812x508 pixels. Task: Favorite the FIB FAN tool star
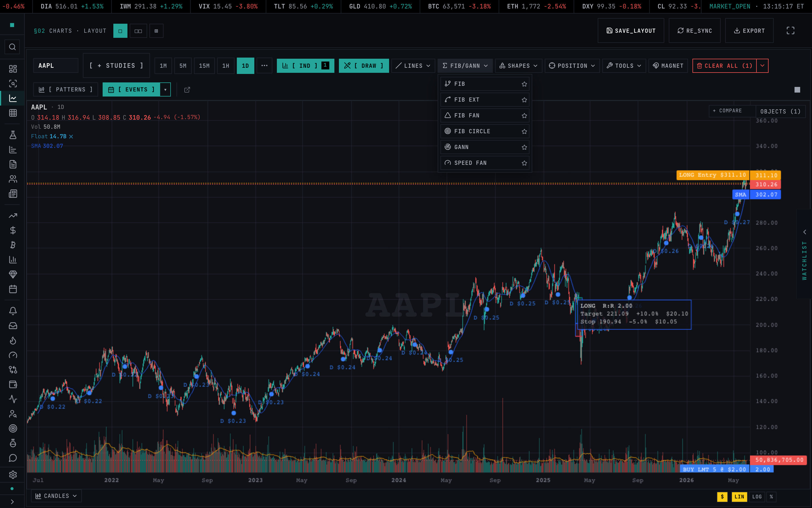(524, 116)
